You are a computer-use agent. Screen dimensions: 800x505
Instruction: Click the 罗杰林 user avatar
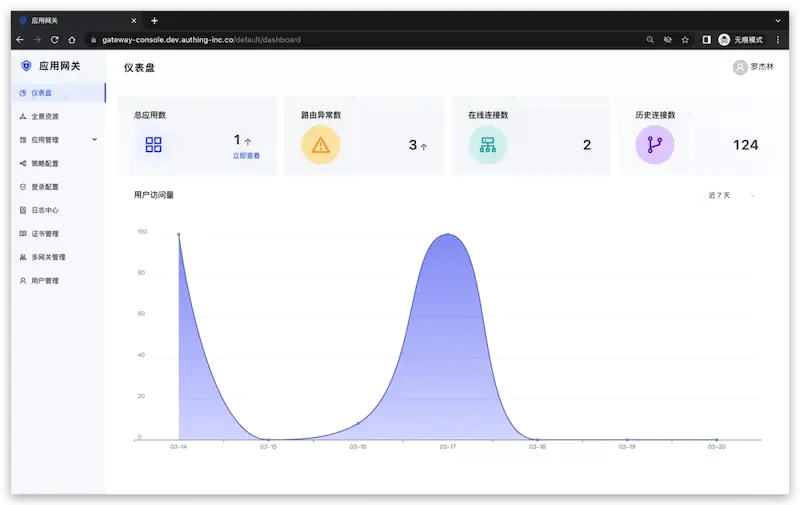coord(740,67)
